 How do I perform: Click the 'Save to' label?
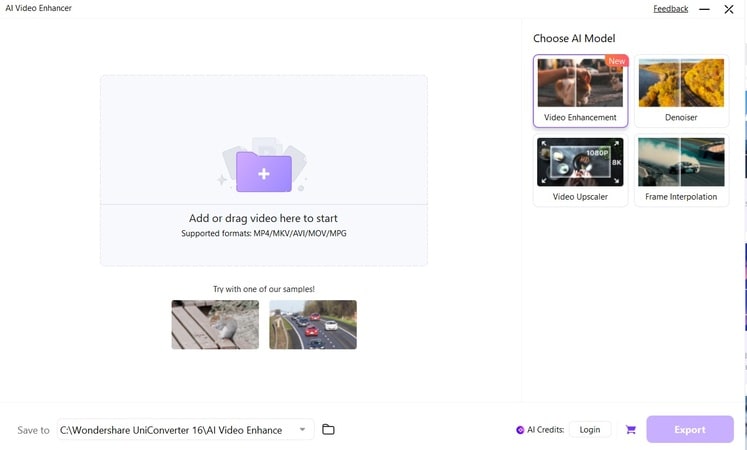[33, 430]
